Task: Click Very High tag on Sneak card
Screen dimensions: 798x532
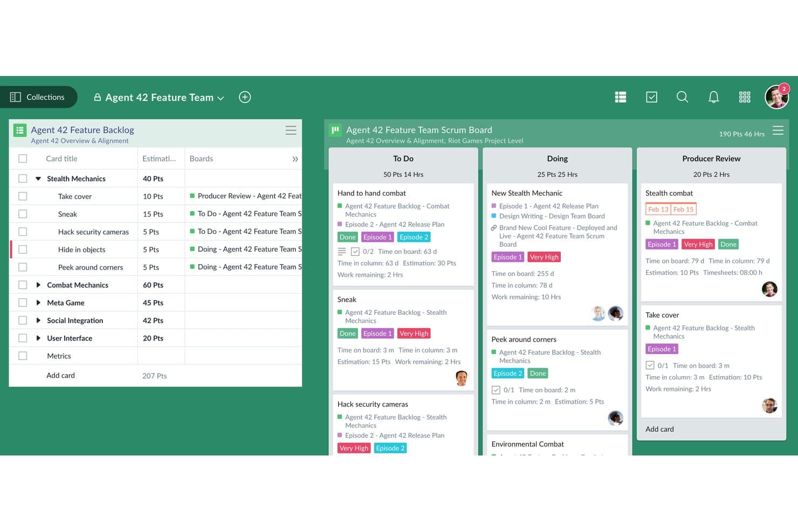Action: pyautogui.click(x=414, y=334)
